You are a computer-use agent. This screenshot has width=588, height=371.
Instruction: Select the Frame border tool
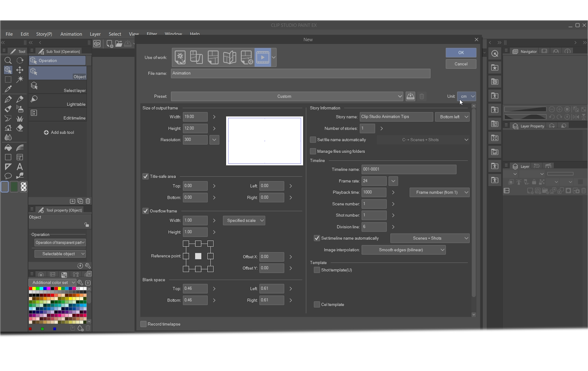coord(20,157)
